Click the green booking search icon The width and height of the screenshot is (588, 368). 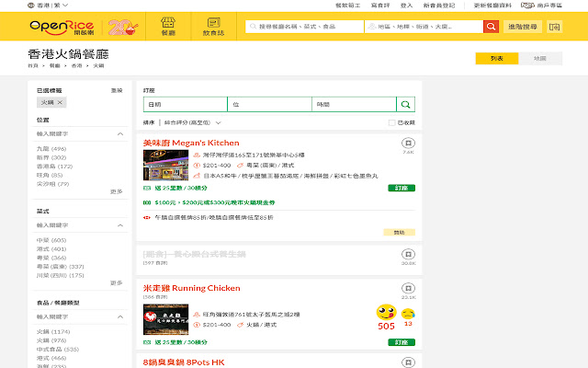point(405,105)
